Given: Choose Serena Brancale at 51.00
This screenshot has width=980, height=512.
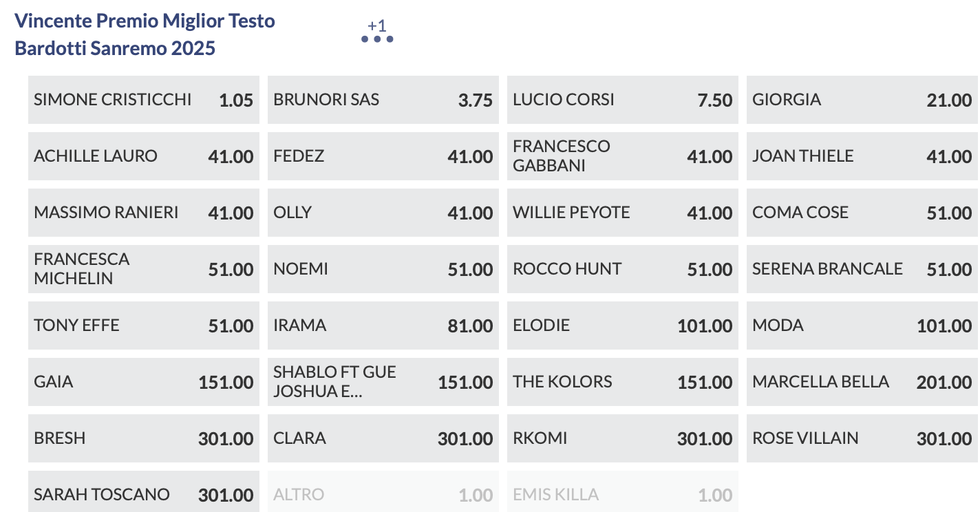Looking at the screenshot, I should click(x=862, y=269).
